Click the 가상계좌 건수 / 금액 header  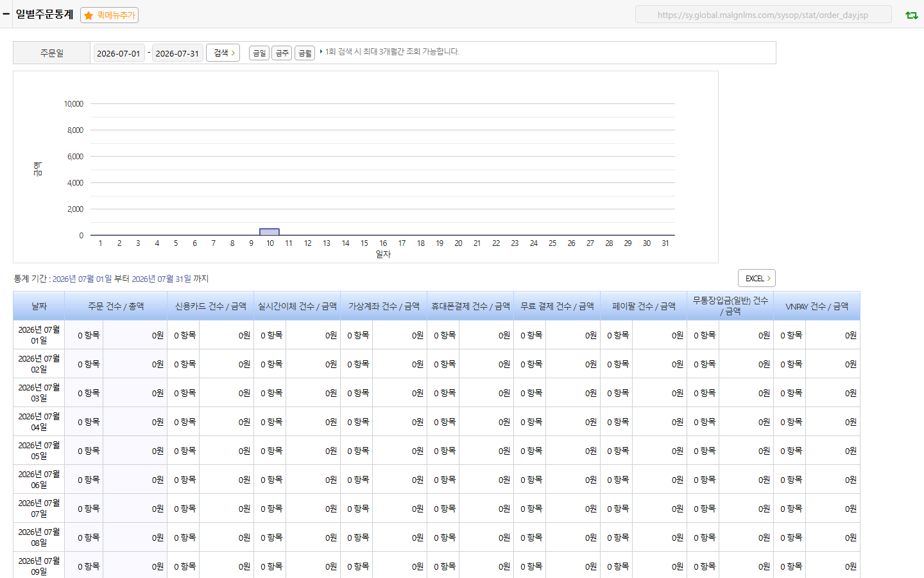tap(384, 306)
